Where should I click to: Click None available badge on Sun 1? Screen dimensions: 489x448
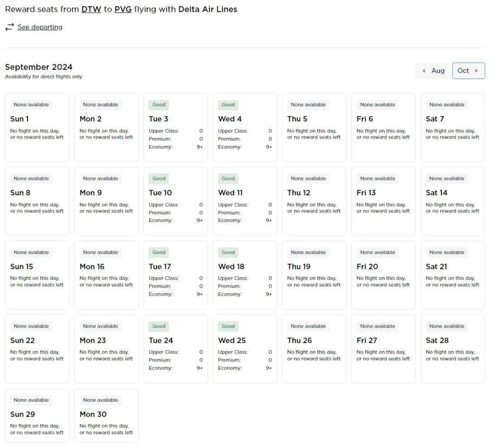pyautogui.click(x=31, y=105)
